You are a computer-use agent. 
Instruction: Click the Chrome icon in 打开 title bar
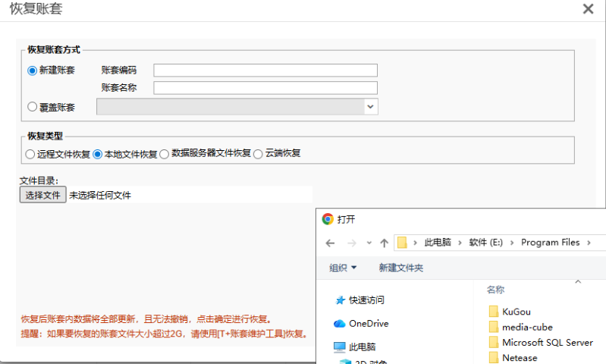tap(328, 219)
